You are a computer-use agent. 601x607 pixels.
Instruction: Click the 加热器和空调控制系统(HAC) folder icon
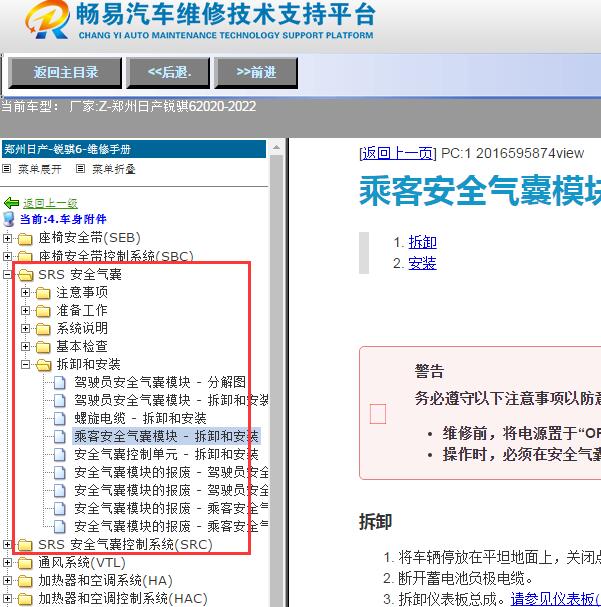[25, 599]
